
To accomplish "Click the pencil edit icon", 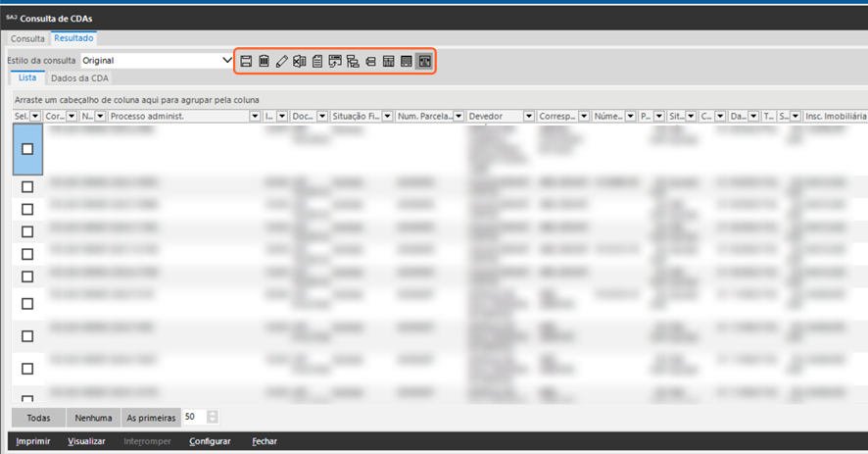I will pyautogui.click(x=281, y=62).
